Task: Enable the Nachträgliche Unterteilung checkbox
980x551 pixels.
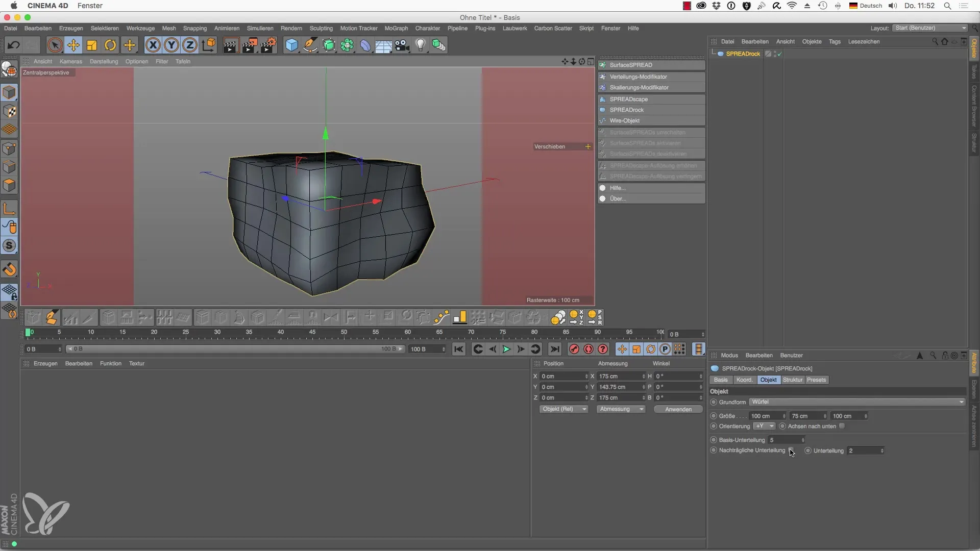Action: 791,450
